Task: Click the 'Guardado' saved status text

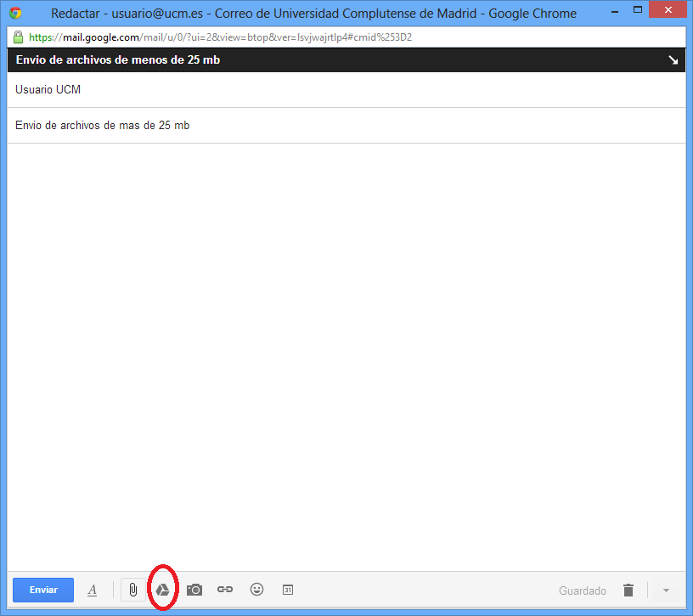Action: click(x=582, y=591)
